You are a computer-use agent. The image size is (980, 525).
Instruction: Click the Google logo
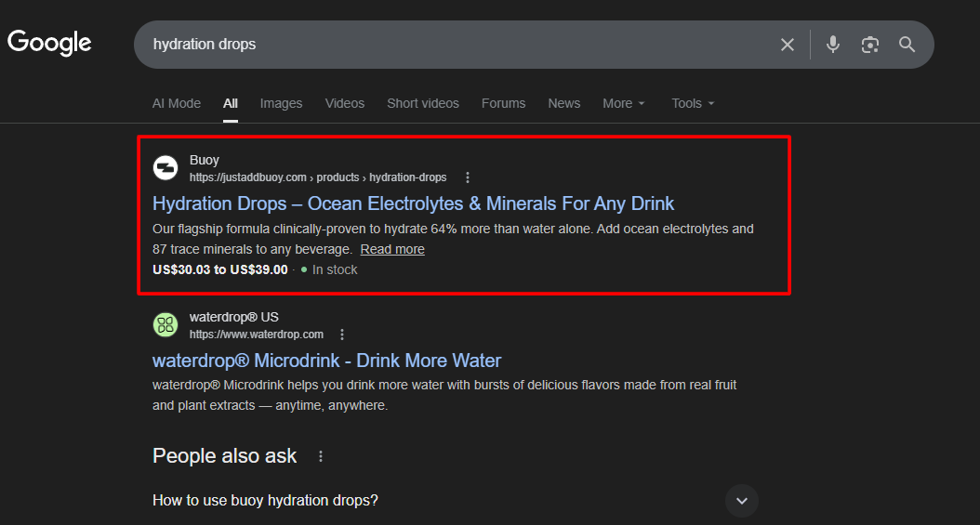pos(50,43)
